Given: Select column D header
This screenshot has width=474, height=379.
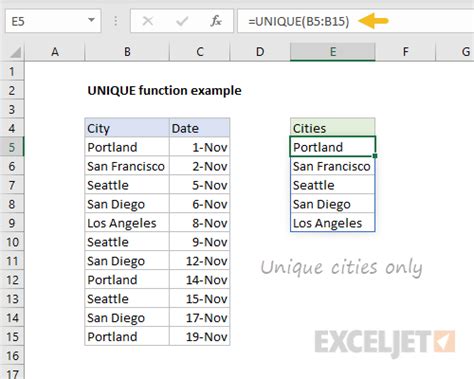Looking at the screenshot, I should (260, 52).
